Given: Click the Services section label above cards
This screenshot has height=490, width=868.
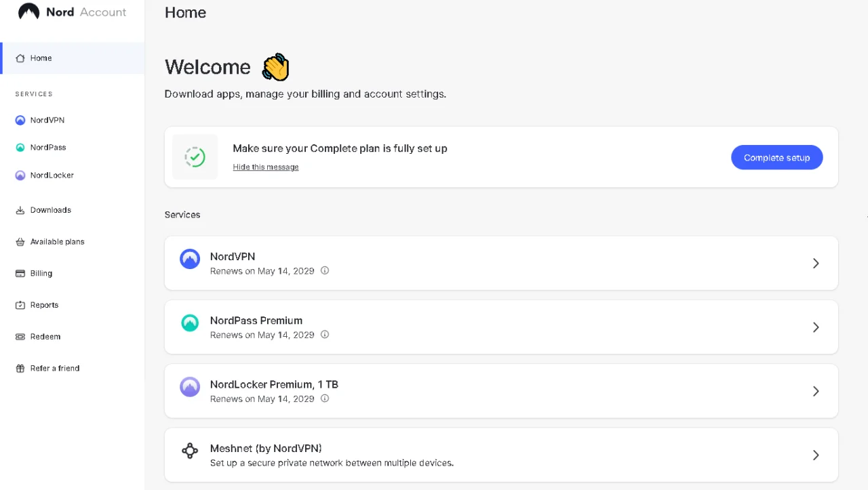Looking at the screenshot, I should (182, 215).
